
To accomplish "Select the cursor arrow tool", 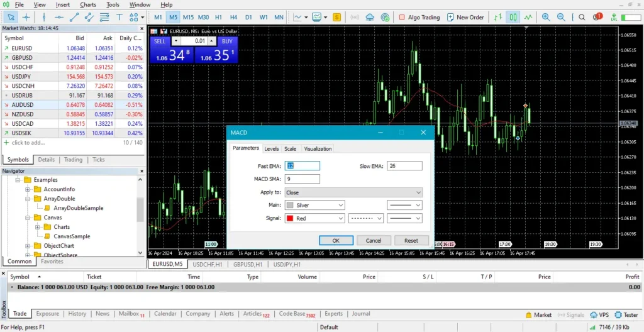I will pos(11,17).
